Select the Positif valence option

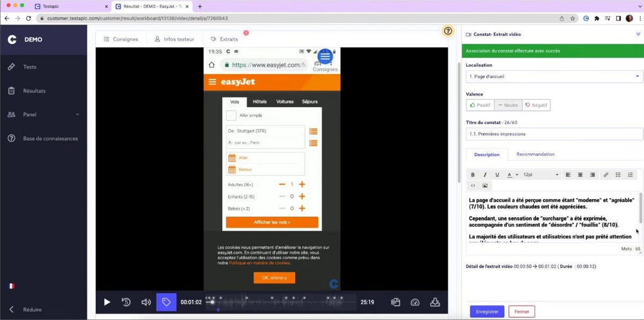pyautogui.click(x=479, y=105)
